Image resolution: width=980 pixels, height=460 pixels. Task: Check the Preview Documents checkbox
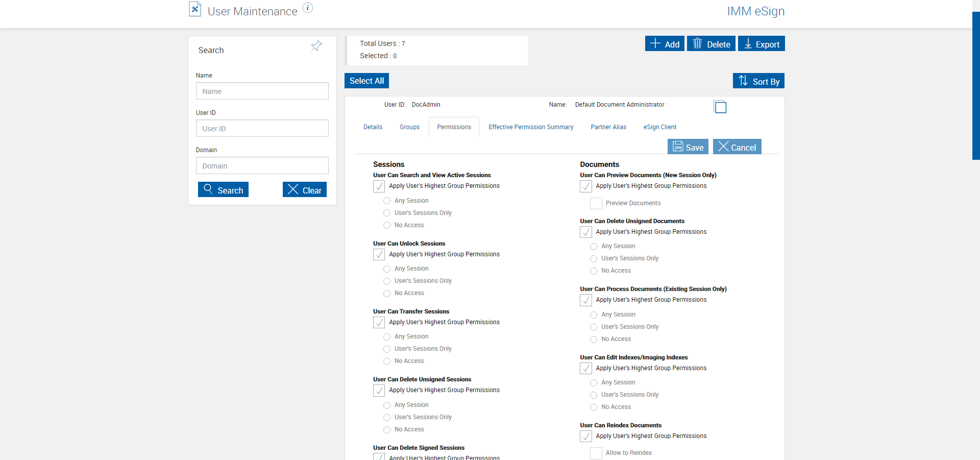[x=596, y=203]
